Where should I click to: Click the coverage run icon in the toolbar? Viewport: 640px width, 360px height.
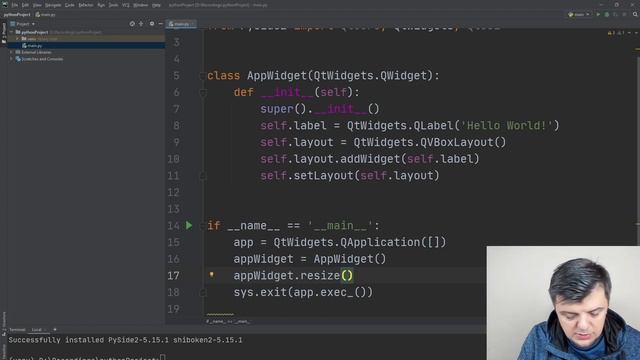[x=616, y=14]
